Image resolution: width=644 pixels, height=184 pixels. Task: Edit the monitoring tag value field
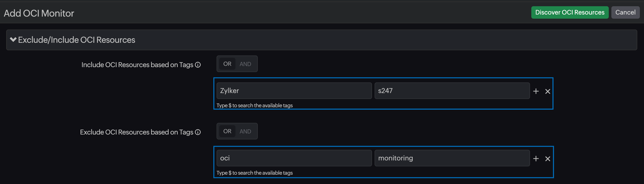[x=452, y=158]
